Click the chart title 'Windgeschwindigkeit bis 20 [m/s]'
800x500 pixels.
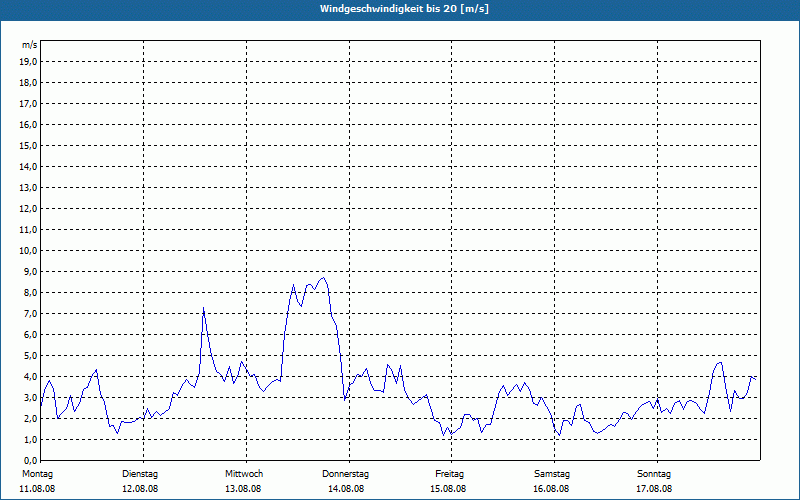pyautogui.click(x=404, y=9)
